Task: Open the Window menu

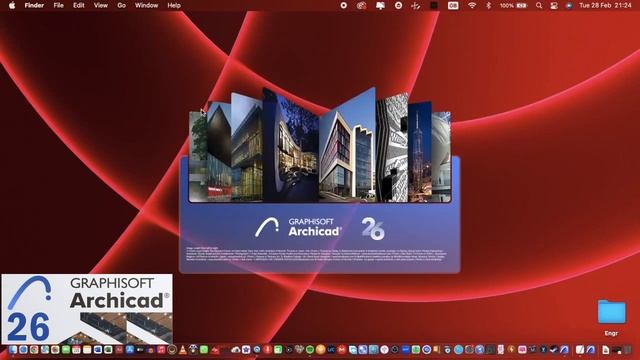Action: click(146, 5)
